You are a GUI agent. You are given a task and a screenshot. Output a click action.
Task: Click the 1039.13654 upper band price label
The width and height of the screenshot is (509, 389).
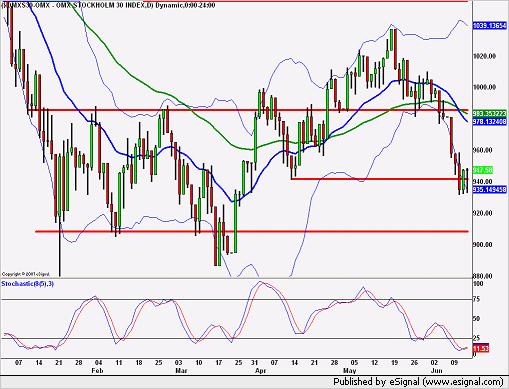(490, 25)
